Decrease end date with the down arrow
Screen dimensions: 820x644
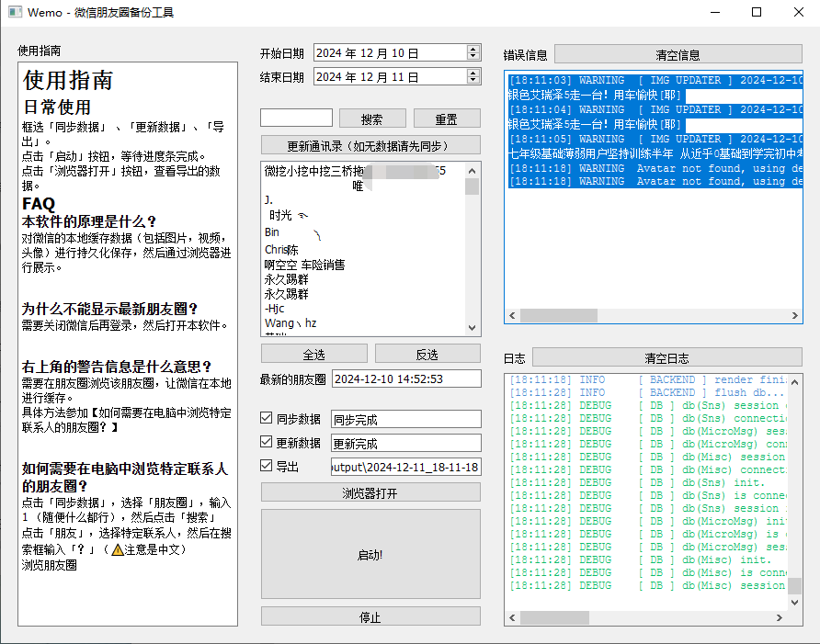coord(473,81)
